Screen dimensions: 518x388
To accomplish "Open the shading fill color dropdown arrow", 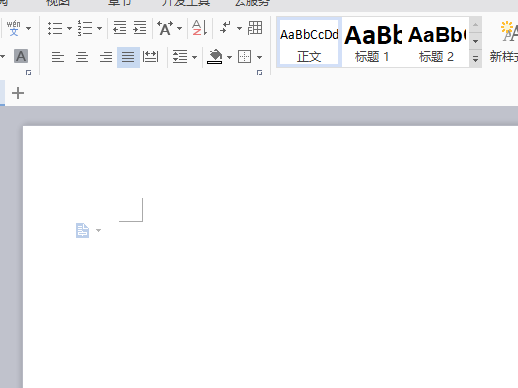I will tap(229, 57).
